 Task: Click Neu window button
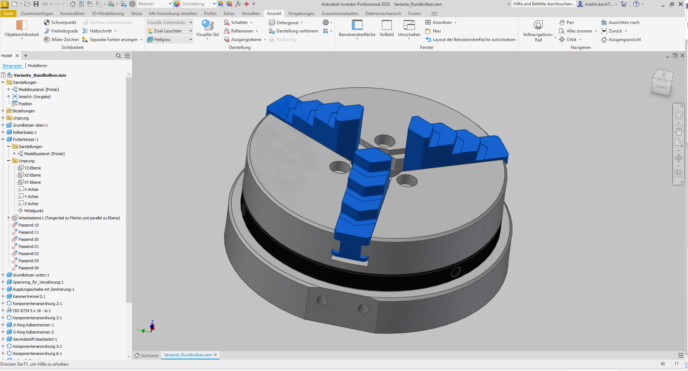point(433,31)
